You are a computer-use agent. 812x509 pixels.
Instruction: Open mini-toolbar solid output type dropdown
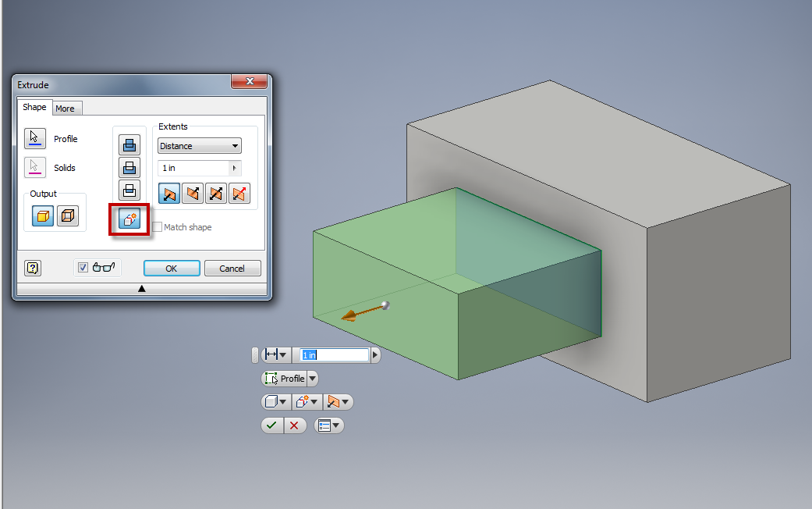pyautogui.click(x=275, y=402)
